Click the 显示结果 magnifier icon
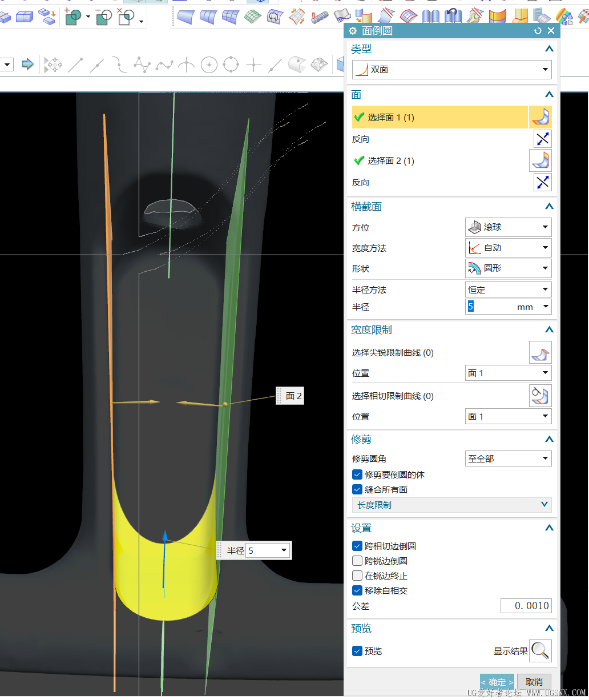The height and width of the screenshot is (700, 589). click(x=540, y=651)
